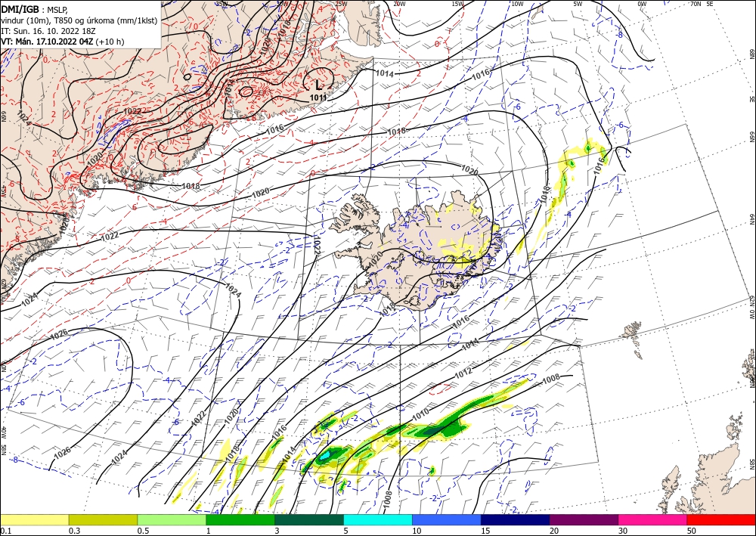
Task: Pick the cyan 5–10 legend swatch
Action: point(378,519)
